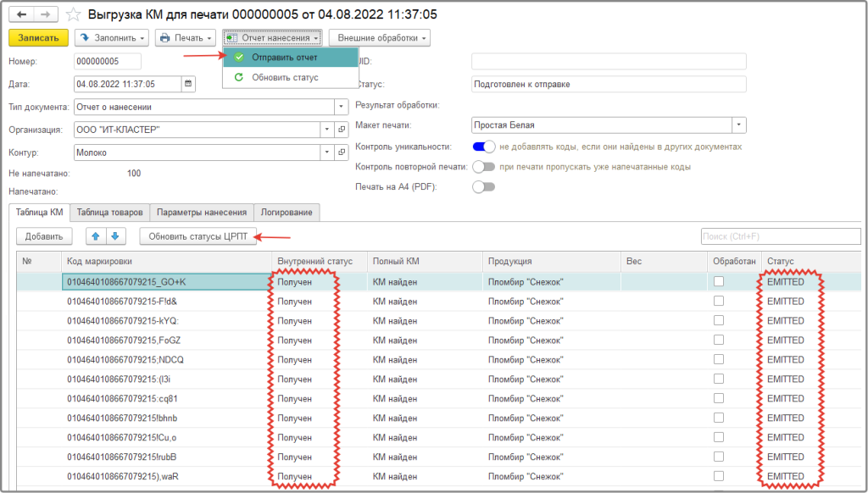This screenshot has height=493, width=868.
Task: Check Обработан box in ,FoGZ row
Action: 719,340
